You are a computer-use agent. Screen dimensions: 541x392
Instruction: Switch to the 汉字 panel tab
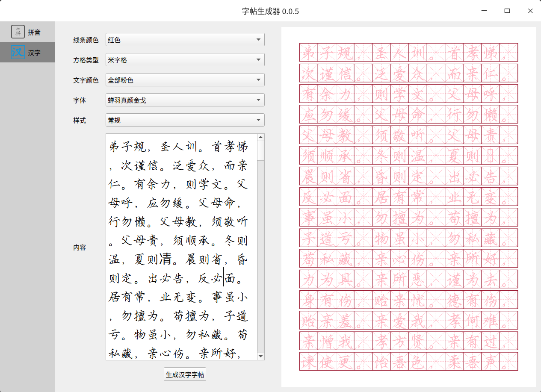point(27,52)
